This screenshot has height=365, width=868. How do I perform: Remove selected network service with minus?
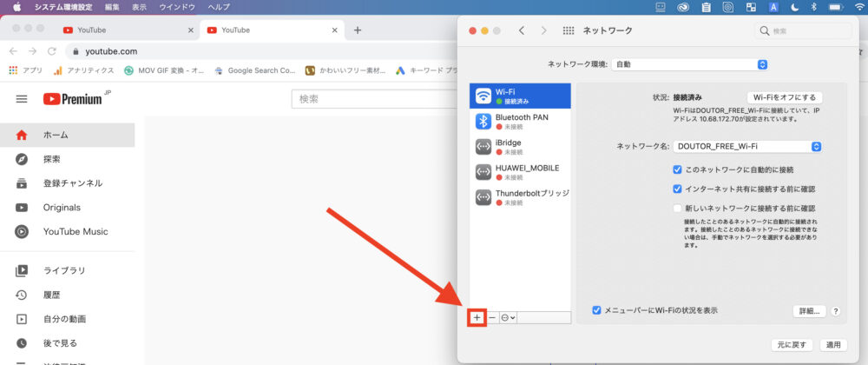(492, 318)
